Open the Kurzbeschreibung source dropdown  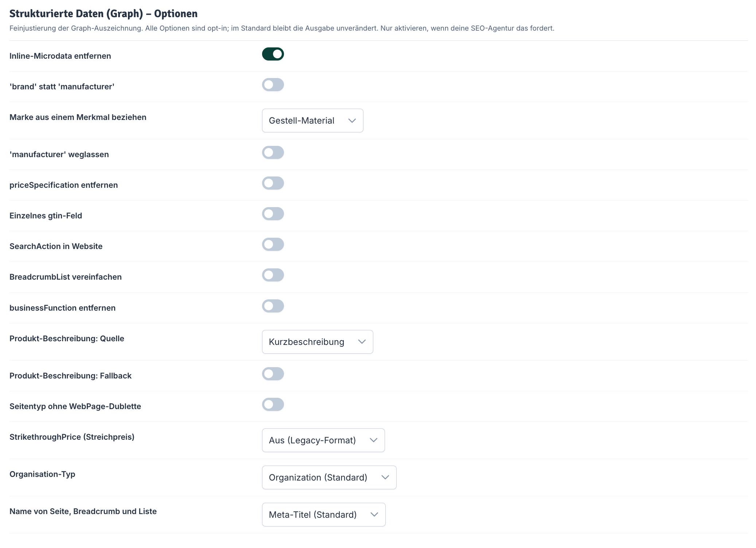(317, 342)
